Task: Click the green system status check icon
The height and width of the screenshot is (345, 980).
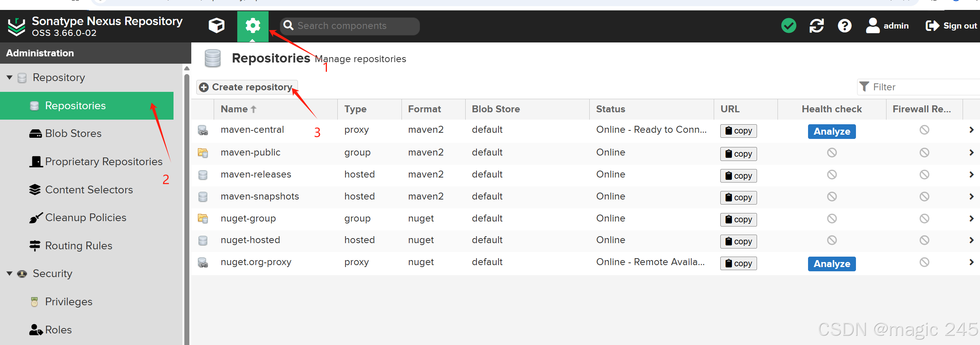Action: coord(788,26)
